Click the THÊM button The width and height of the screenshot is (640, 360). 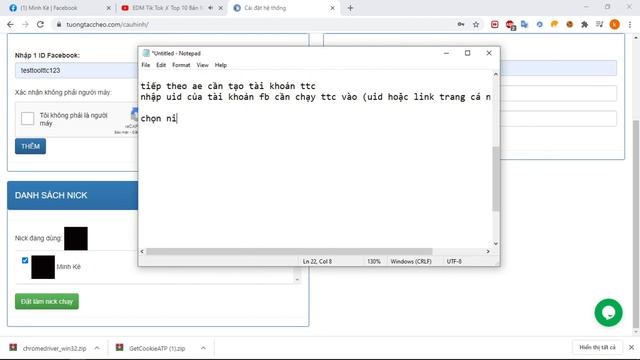31,146
